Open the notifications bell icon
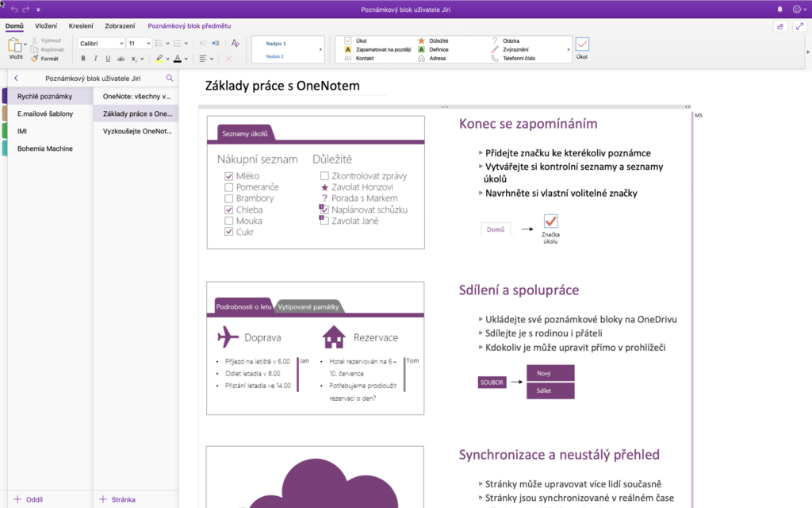This screenshot has width=812, height=508. click(780, 10)
